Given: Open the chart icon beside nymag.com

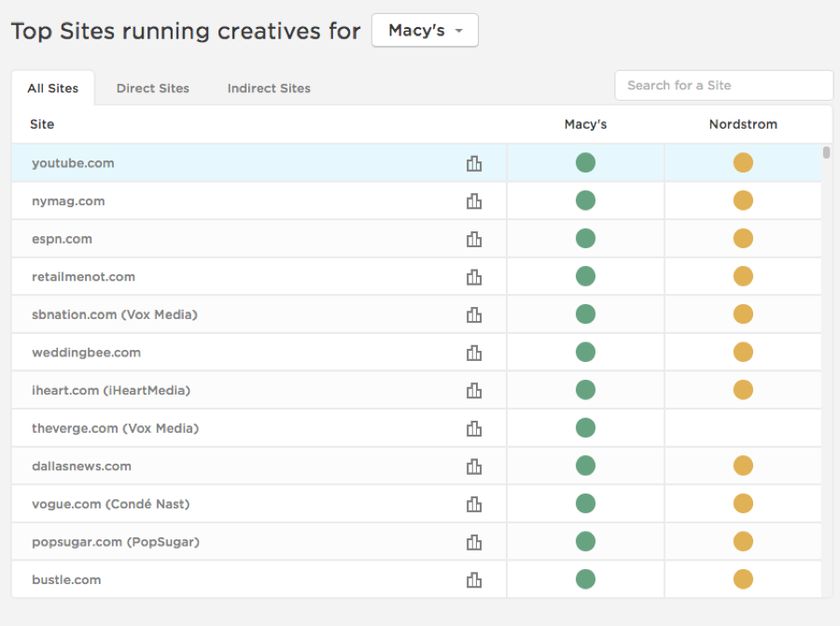Looking at the screenshot, I should point(474,202).
